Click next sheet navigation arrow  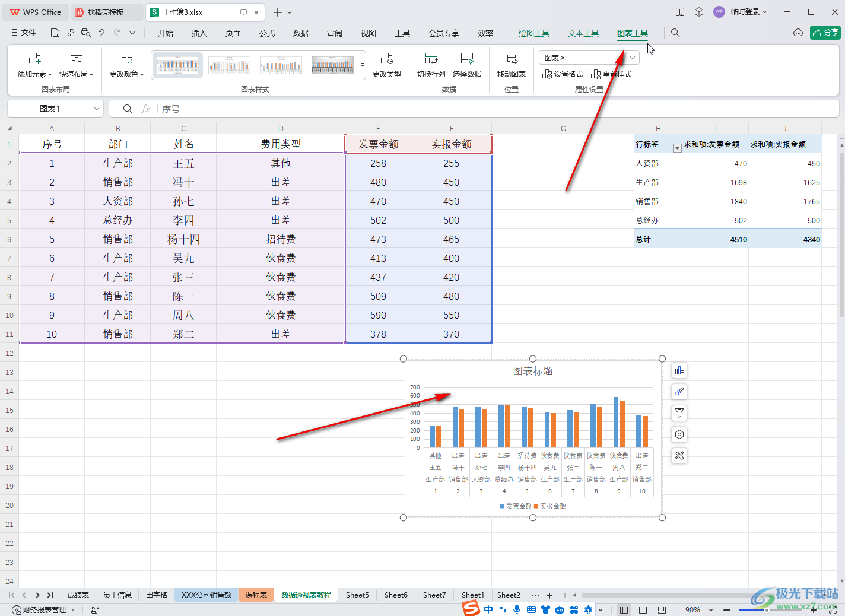tap(37, 595)
